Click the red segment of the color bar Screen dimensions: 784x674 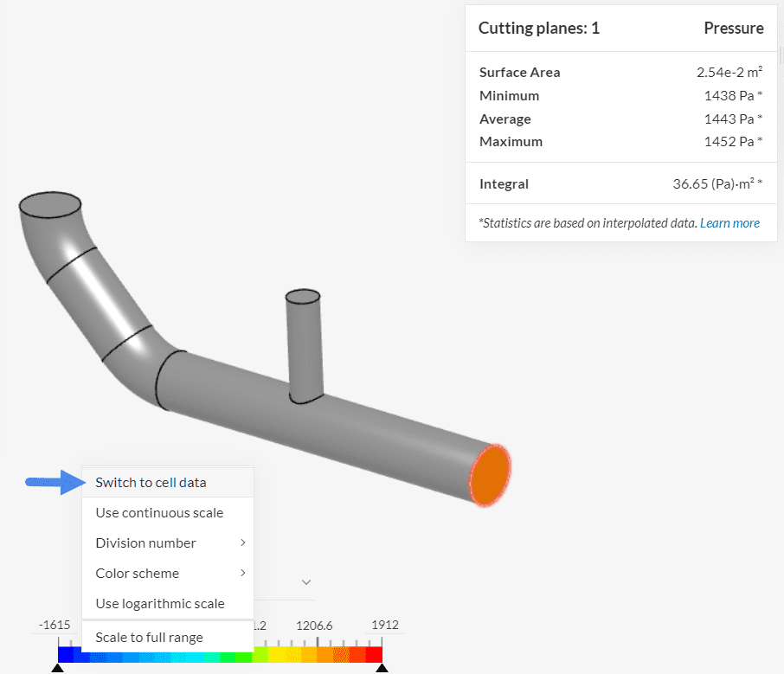(x=374, y=655)
